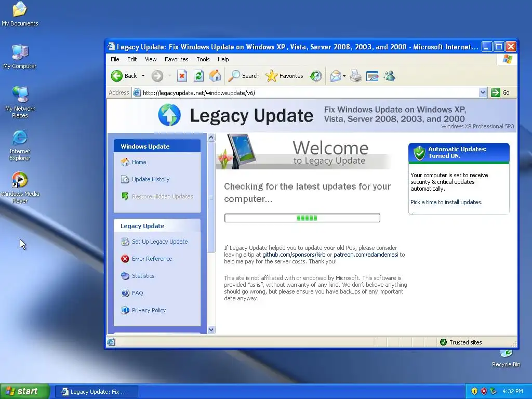Open the View menu
Screen dimensions: 532x399
point(151,59)
